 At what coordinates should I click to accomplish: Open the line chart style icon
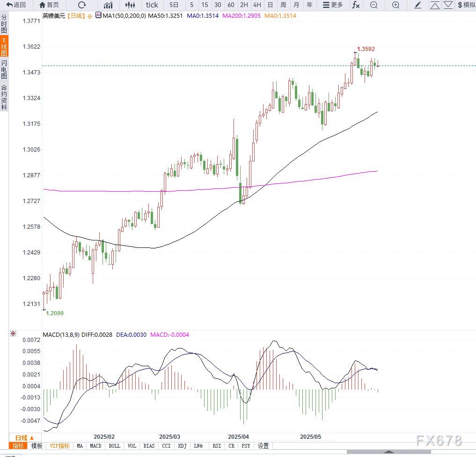[108, 5]
